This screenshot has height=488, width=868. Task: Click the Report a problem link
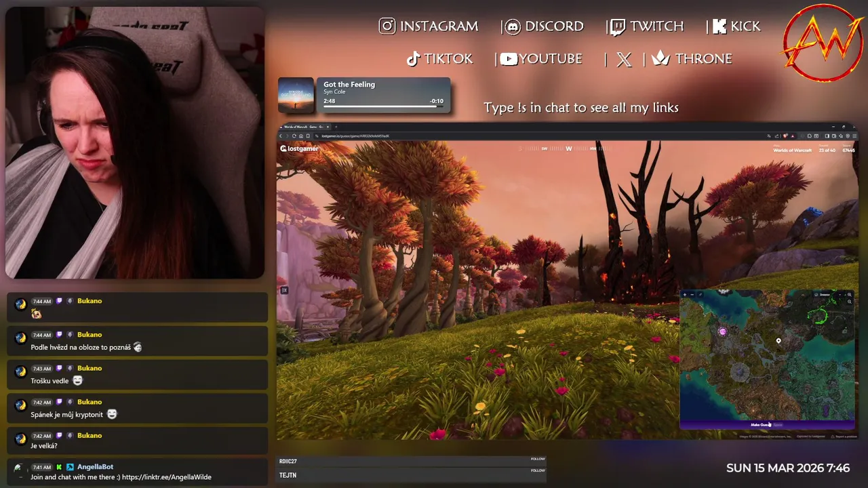point(844,436)
